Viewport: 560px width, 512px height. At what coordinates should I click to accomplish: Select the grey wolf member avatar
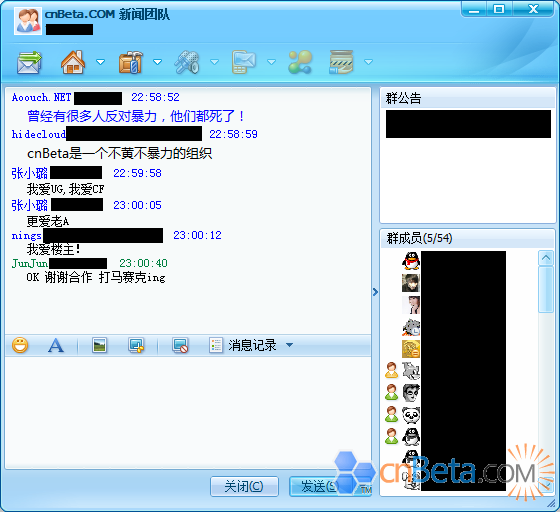(411, 327)
